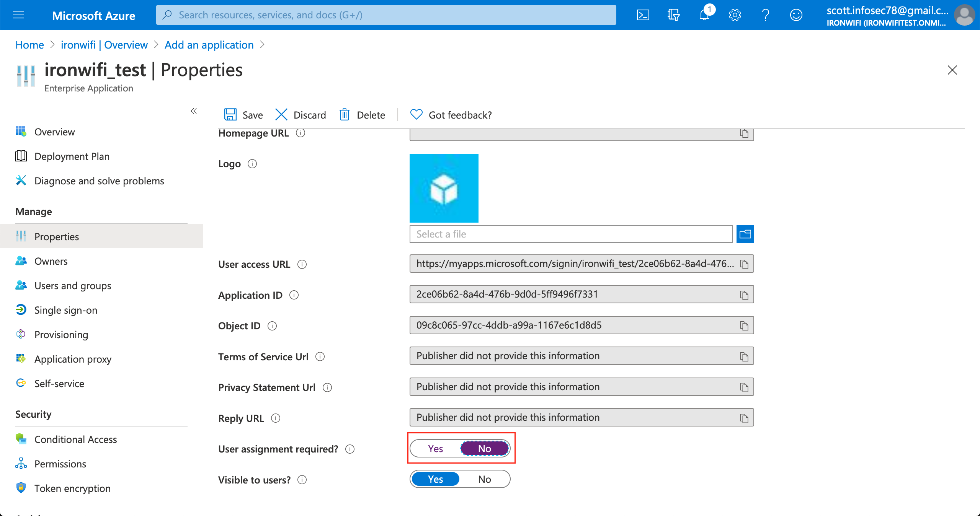Select Single sign-on from the Manage menu
Image resolution: width=980 pixels, height=516 pixels.
(x=65, y=310)
